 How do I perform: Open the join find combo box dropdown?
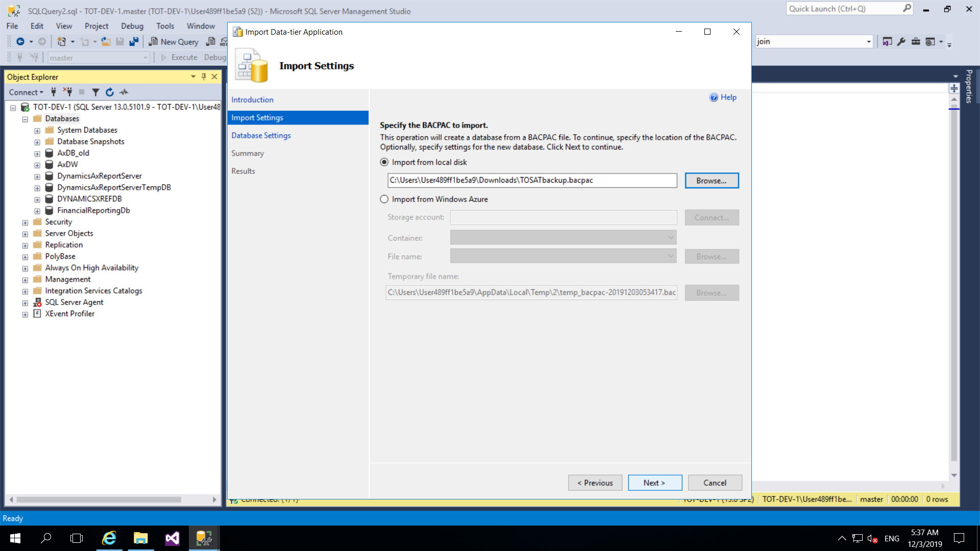click(869, 42)
